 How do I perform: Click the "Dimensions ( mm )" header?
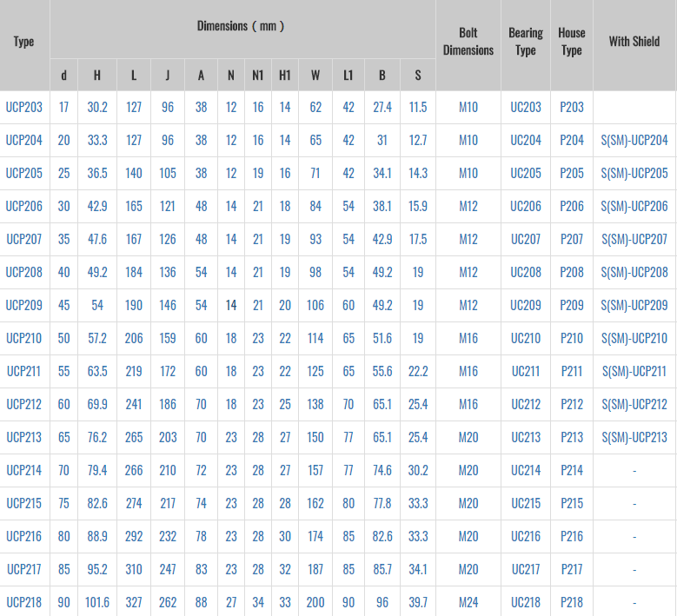click(241, 26)
